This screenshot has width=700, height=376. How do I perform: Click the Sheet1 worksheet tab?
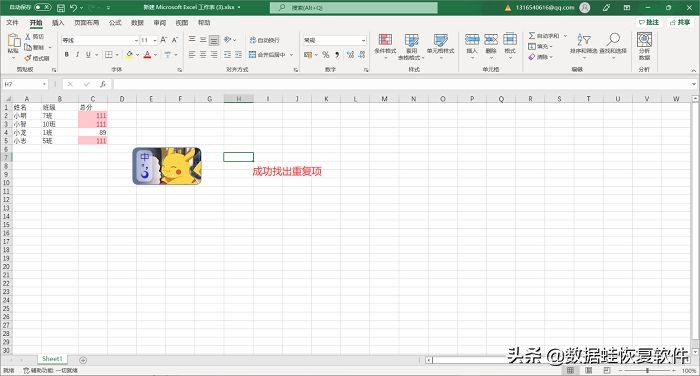point(52,359)
